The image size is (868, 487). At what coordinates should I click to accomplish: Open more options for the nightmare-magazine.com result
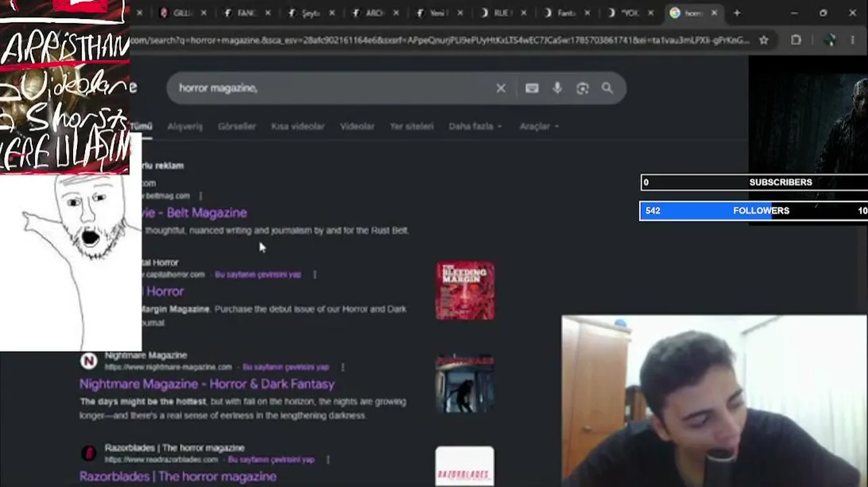[343, 367]
